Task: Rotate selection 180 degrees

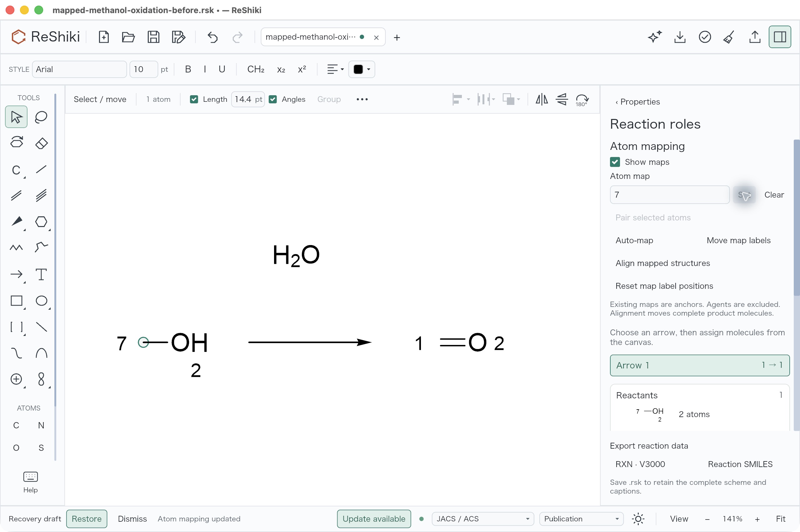Action: pyautogui.click(x=582, y=99)
